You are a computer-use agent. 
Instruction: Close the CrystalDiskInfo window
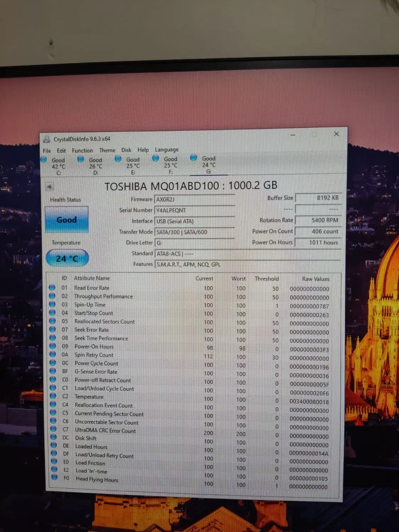[x=336, y=134]
